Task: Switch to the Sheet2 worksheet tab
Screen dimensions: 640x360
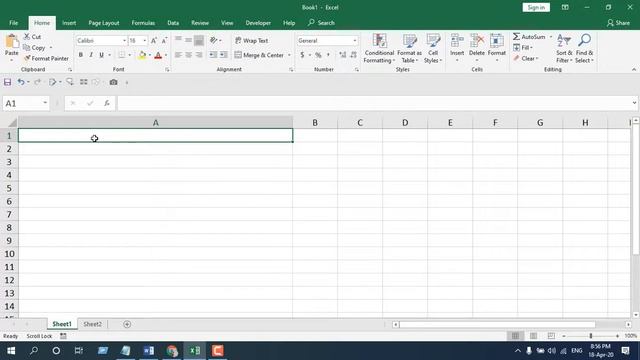Action: (x=92, y=324)
